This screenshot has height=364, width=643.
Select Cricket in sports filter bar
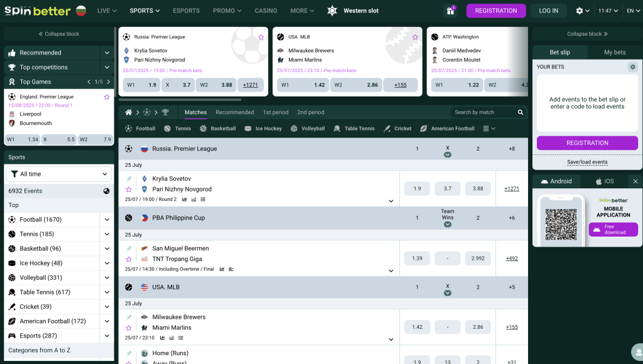tap(397, 129)
